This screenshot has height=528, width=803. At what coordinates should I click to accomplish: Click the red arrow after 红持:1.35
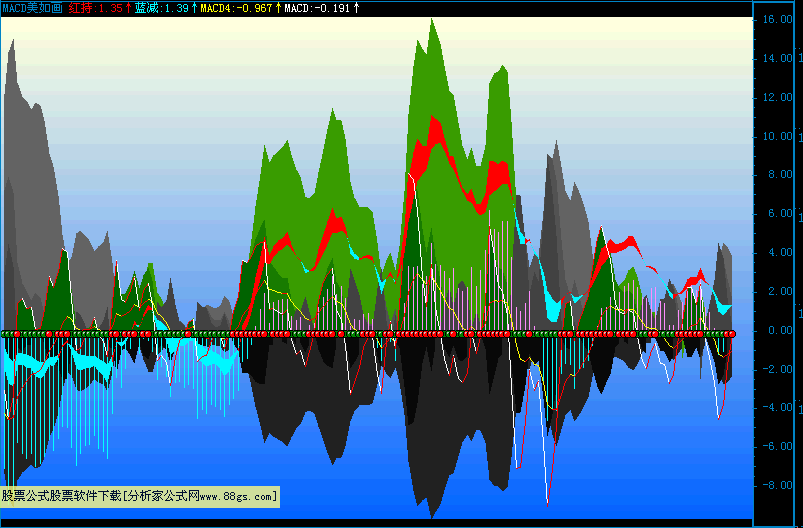click(129, 8)
